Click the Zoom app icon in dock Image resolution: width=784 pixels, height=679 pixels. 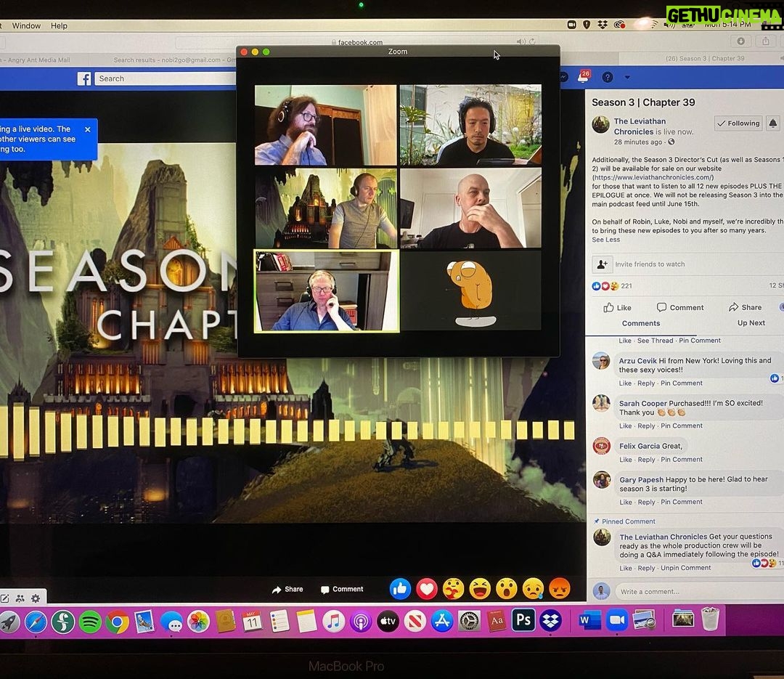click(617, 620)
